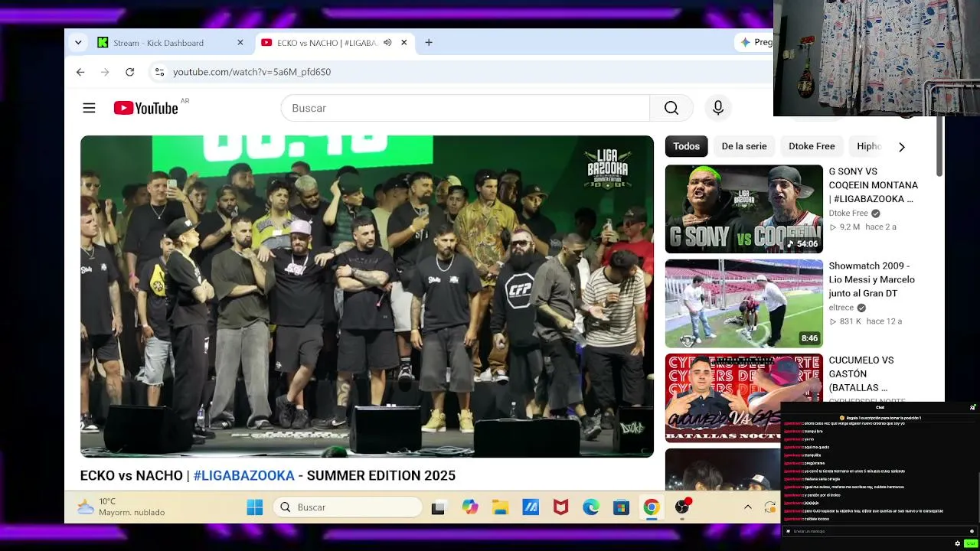Screen dimensions: 980x551
Task: Click the Kick chat message input
Action: [x=879, y=531]
